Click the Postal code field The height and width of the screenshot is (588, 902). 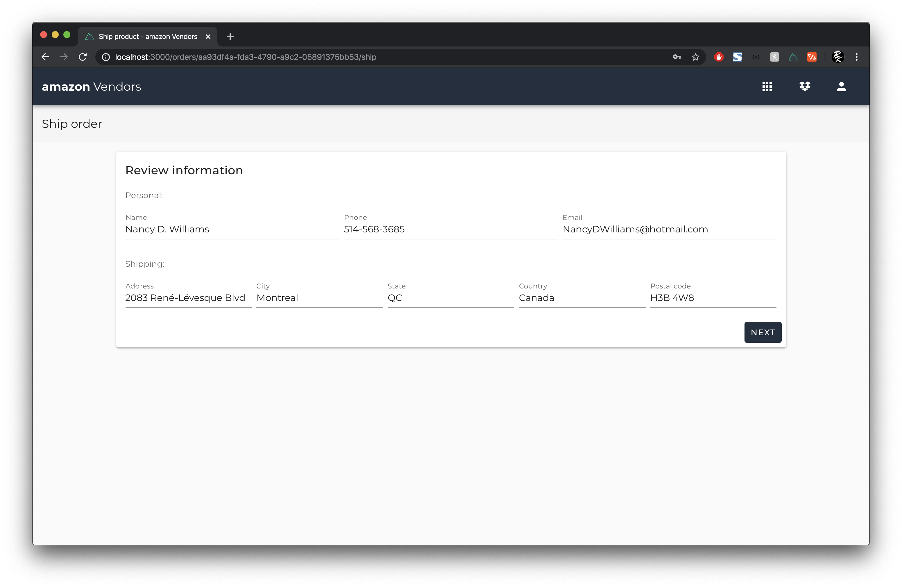[x=713, y=298]
